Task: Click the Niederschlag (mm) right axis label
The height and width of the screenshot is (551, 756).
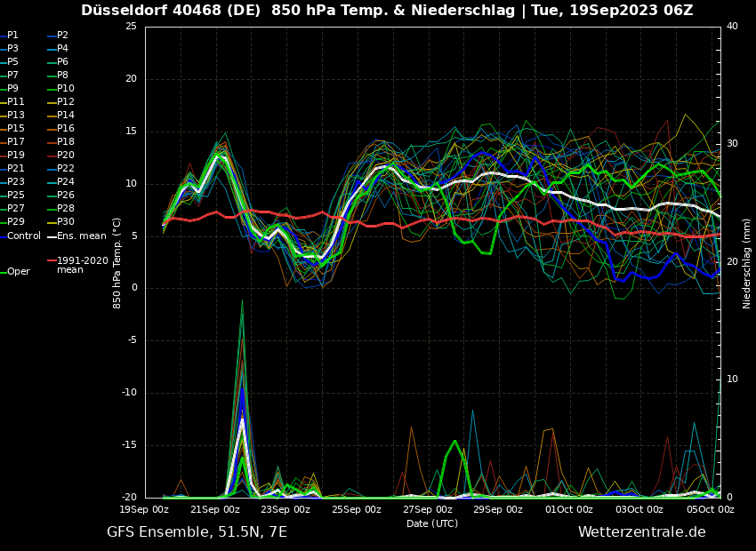Action: click(747, 263)
